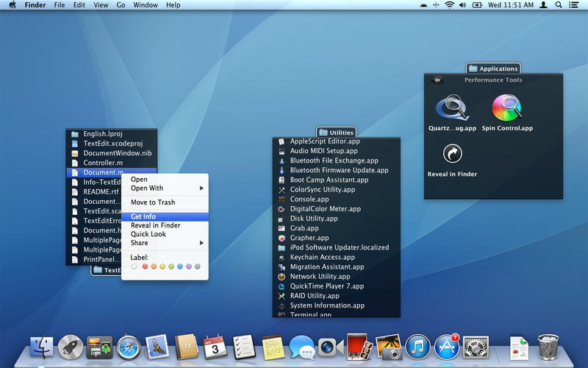The height and width of the screenshot is (368, 588).
Task: Open Calendar icon in the Dock
Action: (x=215, y=347)
